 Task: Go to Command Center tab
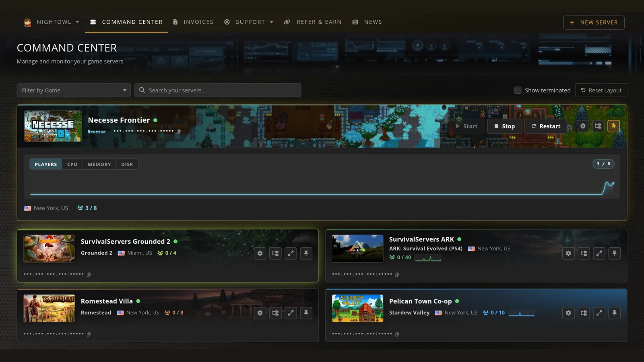point(127,22)
